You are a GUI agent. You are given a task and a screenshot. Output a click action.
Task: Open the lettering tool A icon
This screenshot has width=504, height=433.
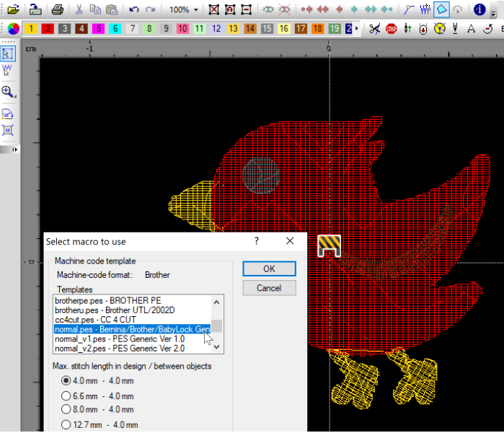click(x=472, y=29)
